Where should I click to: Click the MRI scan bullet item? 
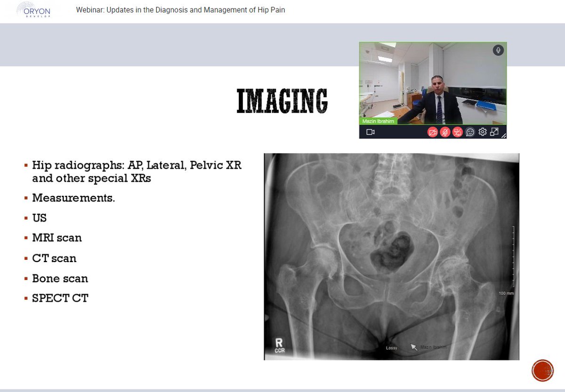(x=56, y=238)
